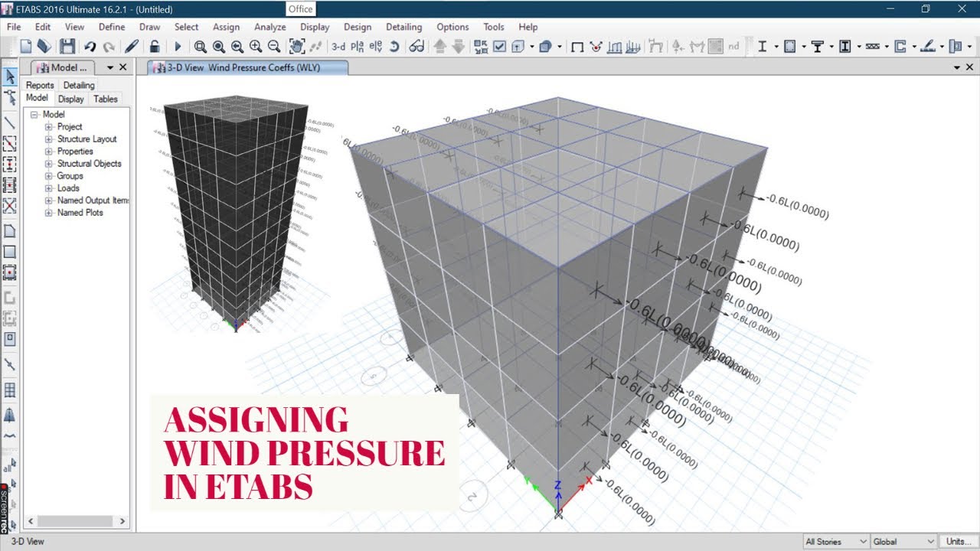Click the Display Frame Forces diagram icon
This screenshot has height=551, width=980.
614,47
